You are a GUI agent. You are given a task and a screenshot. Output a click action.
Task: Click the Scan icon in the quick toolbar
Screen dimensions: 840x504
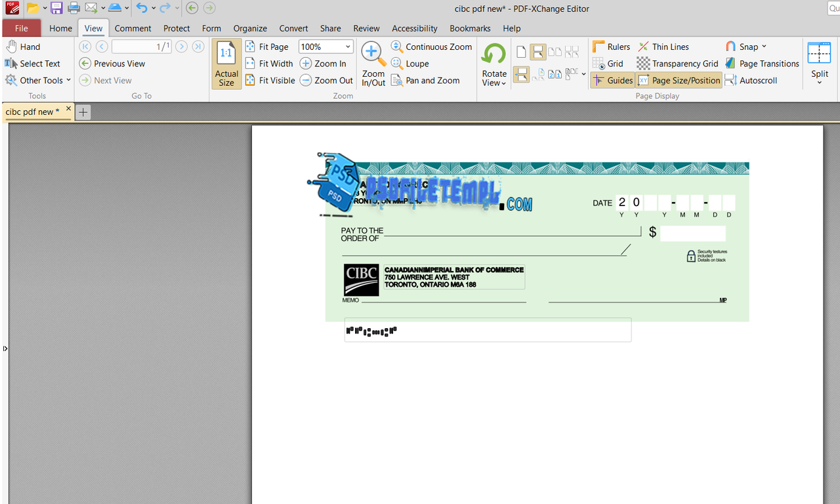pyautogui.click(x=115, y=8)
